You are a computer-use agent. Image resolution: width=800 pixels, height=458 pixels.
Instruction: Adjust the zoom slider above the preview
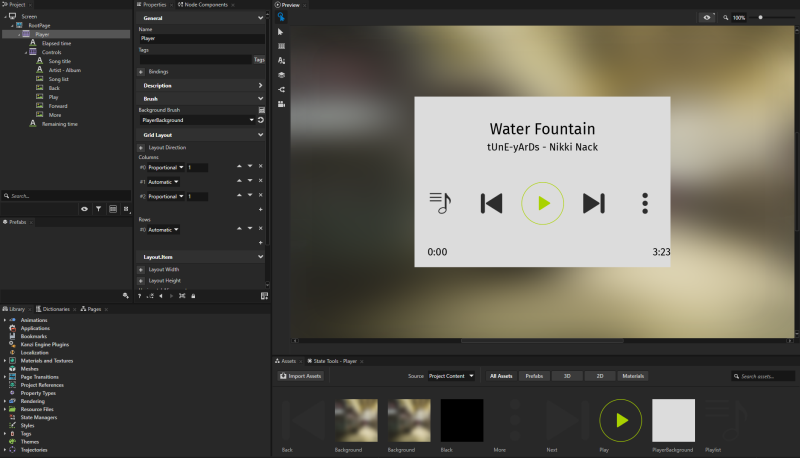761,17
